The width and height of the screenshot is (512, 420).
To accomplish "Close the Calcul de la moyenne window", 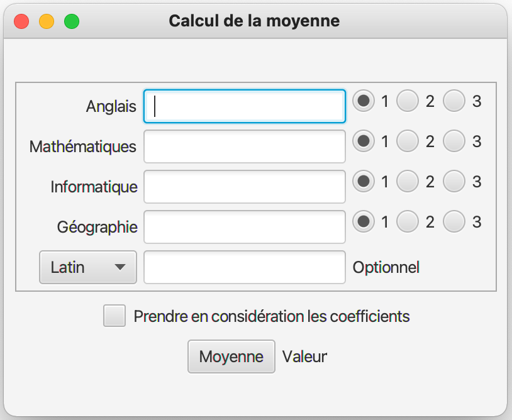I will [21, 21].
